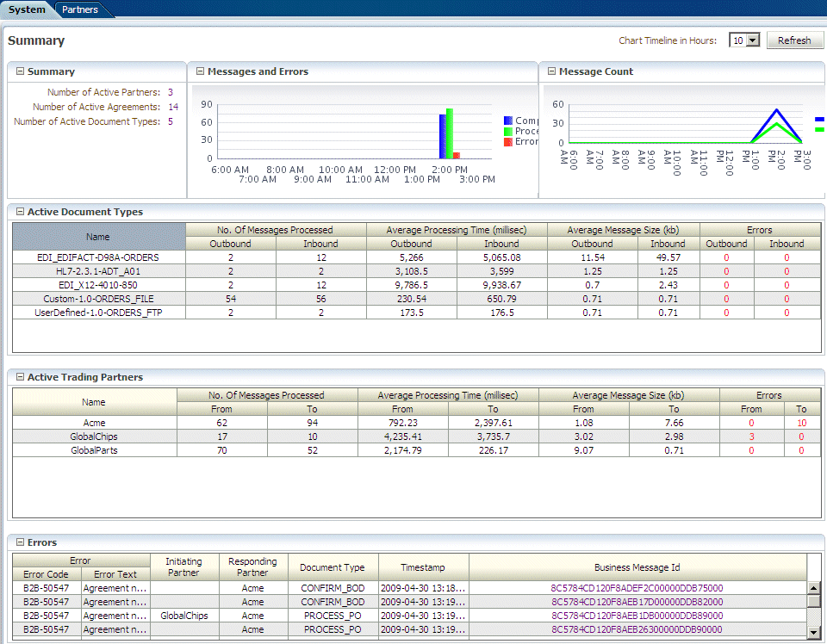Select the Custom-1.0-ORDERS_FILE row

click(x=98, y=299)
